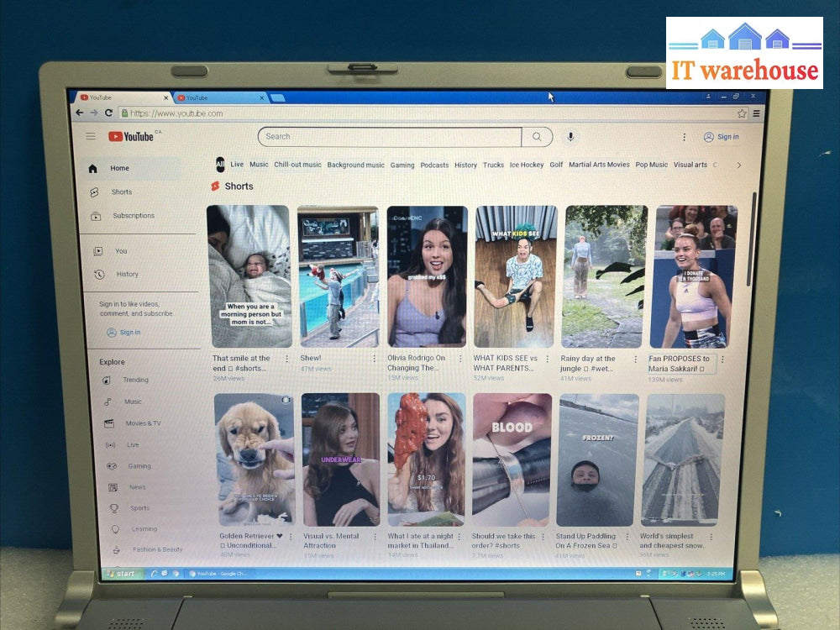Click the YouTube logo
The image size is (840, 630).
tap(131, 136)
